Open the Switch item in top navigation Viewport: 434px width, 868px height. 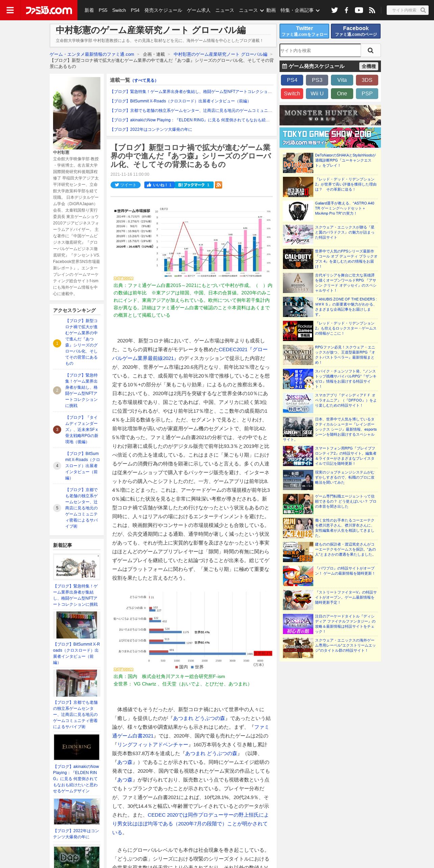pyautogui.click(x=119, y=10)
